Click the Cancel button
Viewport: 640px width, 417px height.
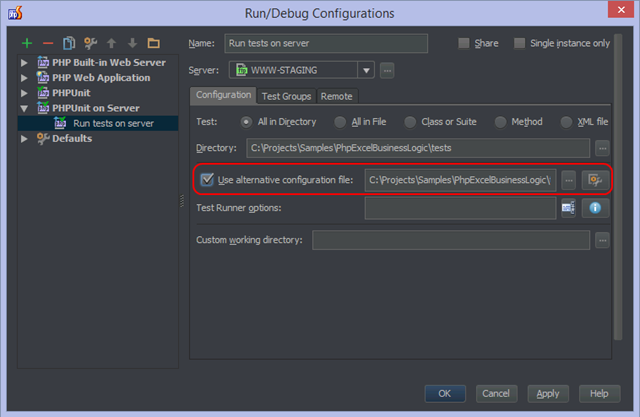496,394
